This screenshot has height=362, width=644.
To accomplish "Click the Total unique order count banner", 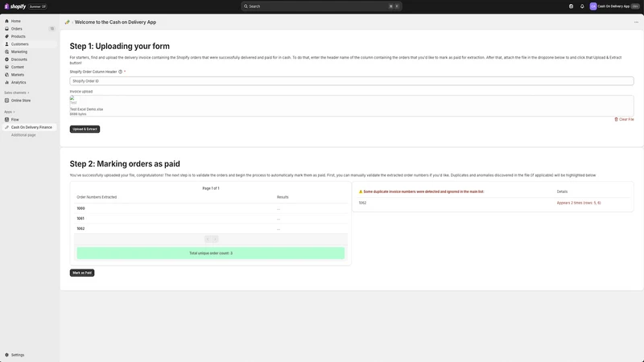I will (x=211, y=253).
